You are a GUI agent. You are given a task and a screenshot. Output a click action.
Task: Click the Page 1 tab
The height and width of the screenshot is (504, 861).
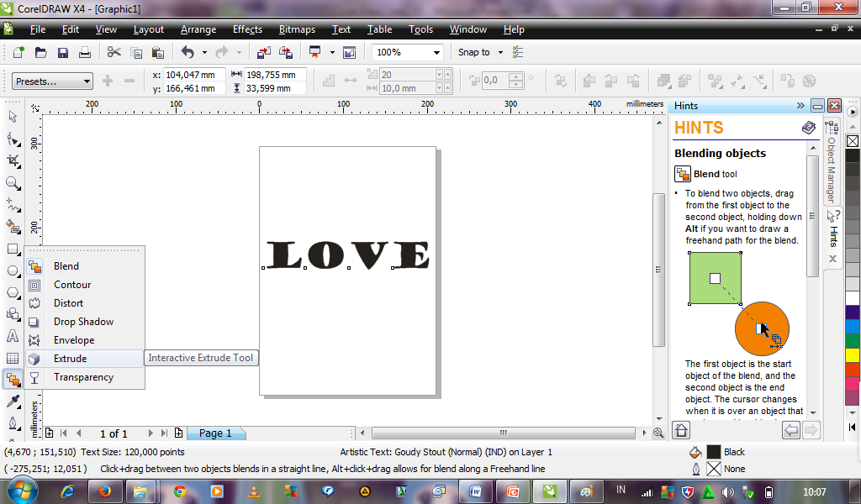[215, 433]
